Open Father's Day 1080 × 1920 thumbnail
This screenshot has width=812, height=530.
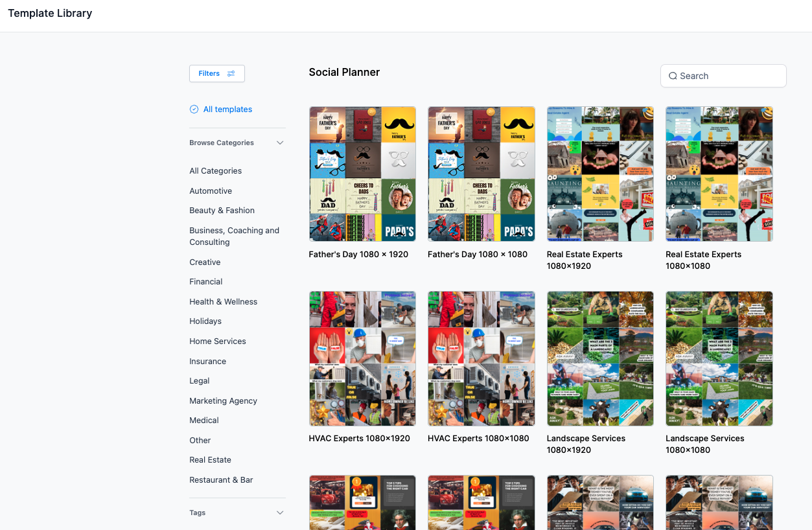[362, 174]
